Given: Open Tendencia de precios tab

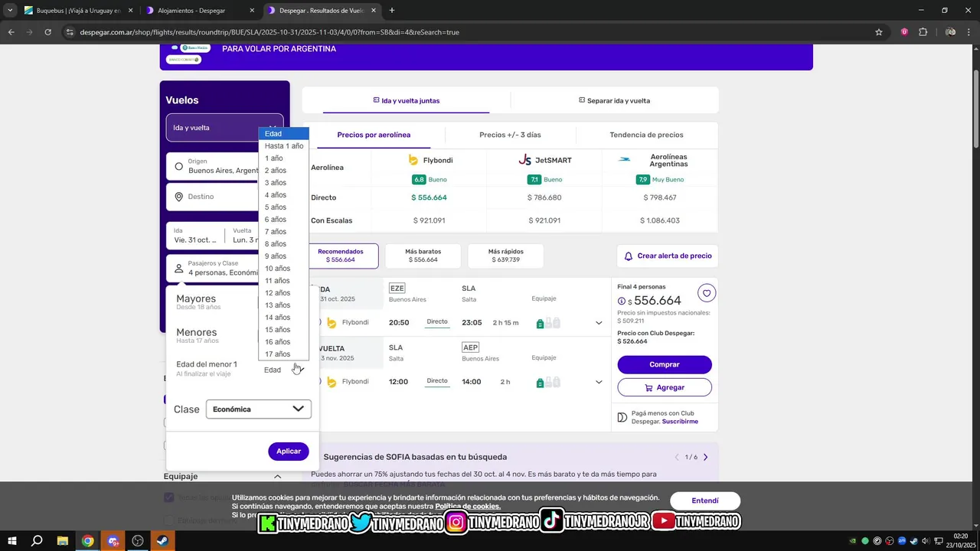Looking at the screenshot, I should 646,135.
